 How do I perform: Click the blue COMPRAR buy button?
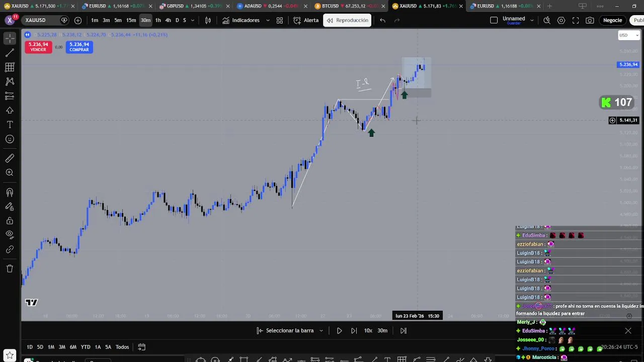pyautogui.click(x=79, y=47)
